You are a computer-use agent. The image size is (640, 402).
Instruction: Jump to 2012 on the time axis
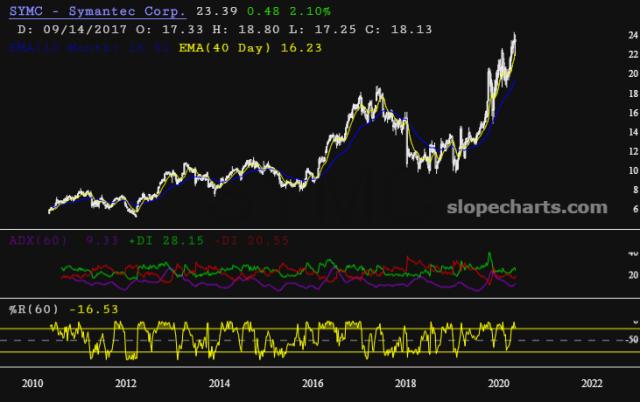126,383
